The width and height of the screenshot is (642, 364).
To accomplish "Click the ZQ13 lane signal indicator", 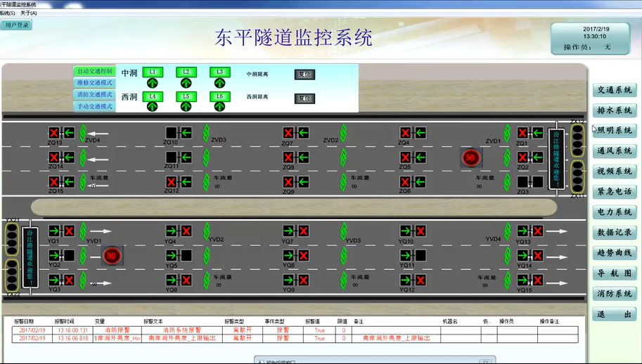I will [x=61, y=133].
